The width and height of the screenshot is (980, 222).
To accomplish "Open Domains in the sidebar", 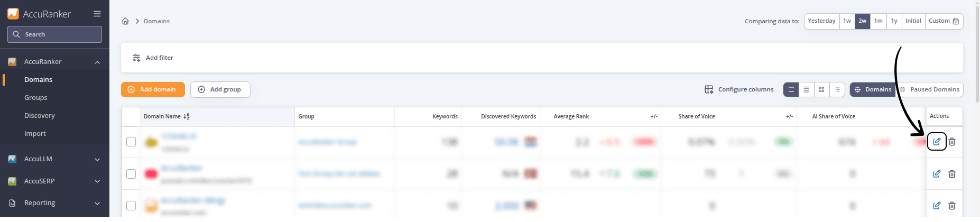I will click(38, 80).
